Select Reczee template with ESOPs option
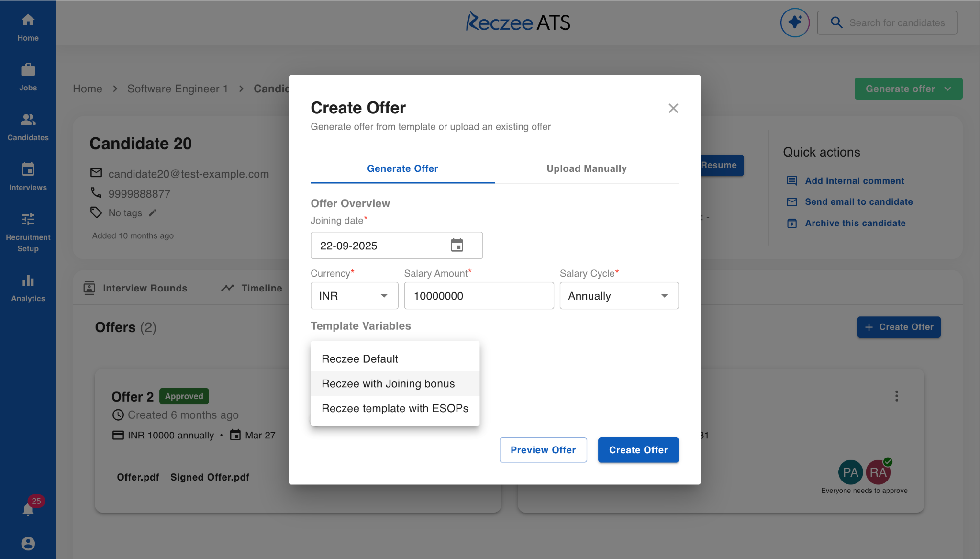The image size is (980, 559). tap(395, 408)
